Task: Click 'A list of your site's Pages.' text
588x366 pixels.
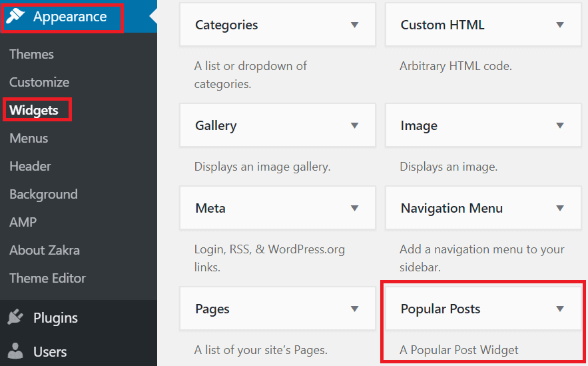Action: coord(260,350)
